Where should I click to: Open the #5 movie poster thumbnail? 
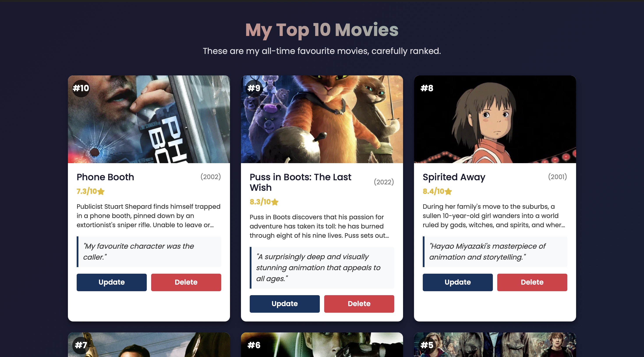(495, 345)
